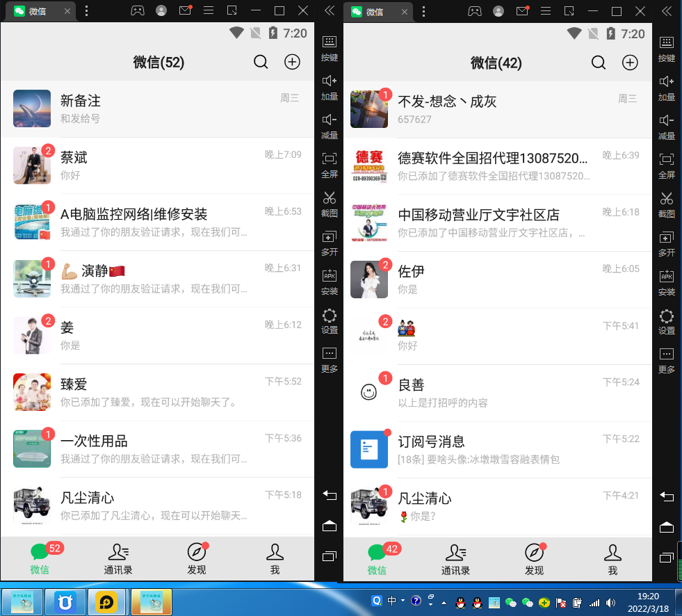Click account avatar icon in left title bar

coord(161,10)
